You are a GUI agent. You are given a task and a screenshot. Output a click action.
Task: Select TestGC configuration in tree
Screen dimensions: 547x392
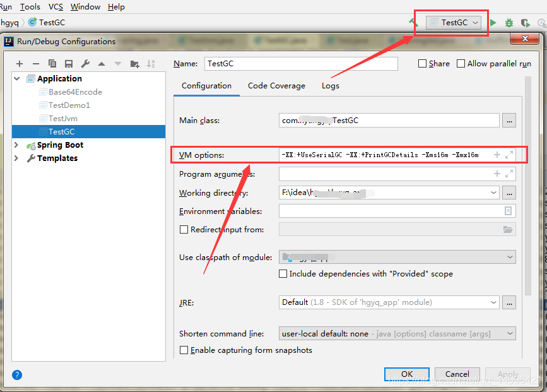88,131
